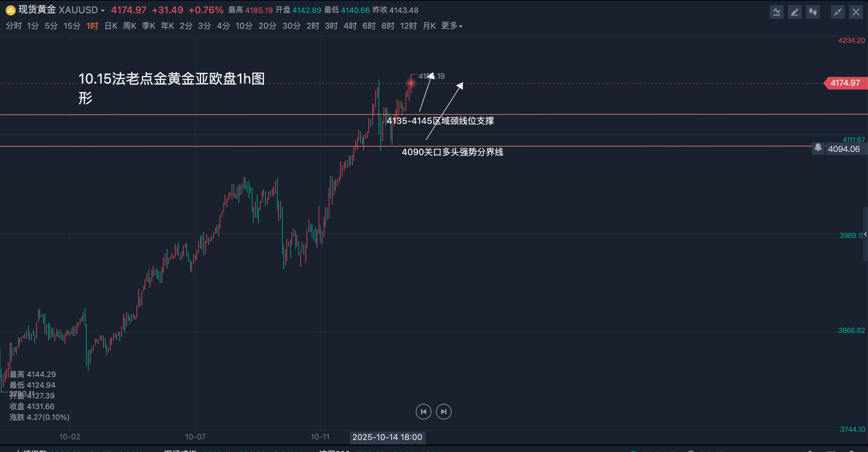
Task: Select the 15分 timeframe tab
Action: pyautogui.click(x=72, y=26)
